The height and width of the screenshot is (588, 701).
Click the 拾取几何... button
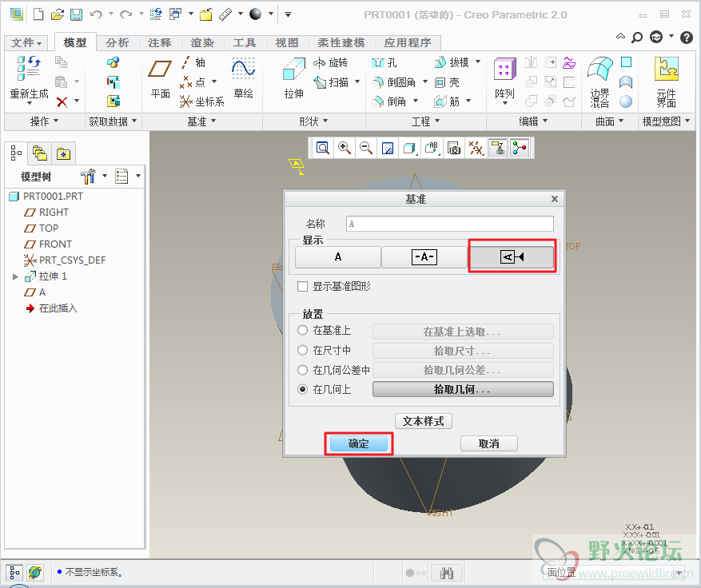pyautogui.click(x=463, y=389)
